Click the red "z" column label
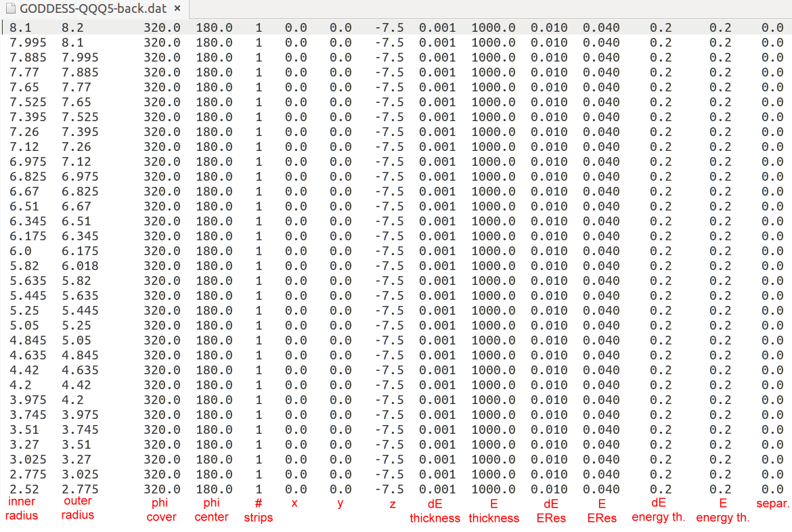The height and width of the screenshot is (532, 792). point(392,504)
